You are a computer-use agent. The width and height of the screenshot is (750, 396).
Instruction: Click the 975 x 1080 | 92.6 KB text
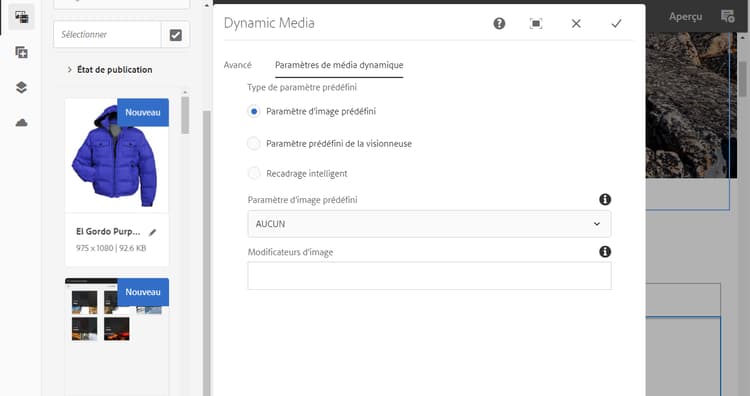pyautogui.click(x=111, y=248)
